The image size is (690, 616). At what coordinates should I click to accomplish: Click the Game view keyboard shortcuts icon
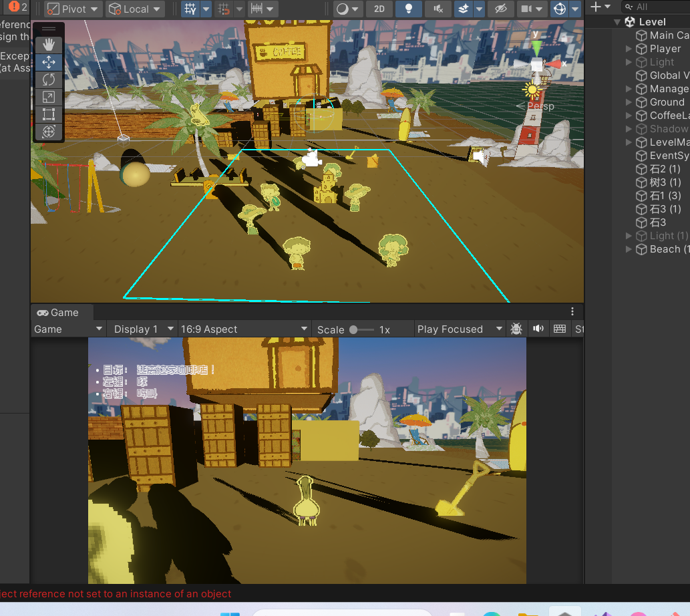pos(560,329)
